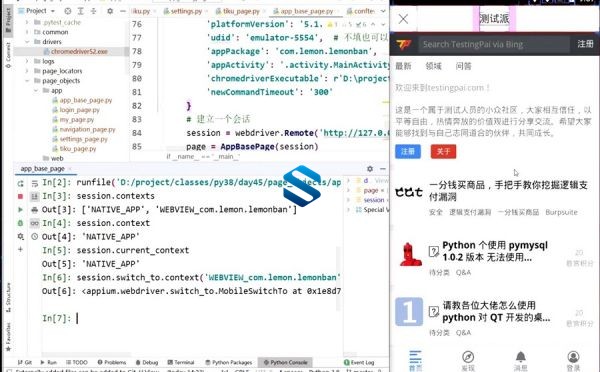The image size is (600, 372).
Task: Click the Search TestingPai via Bing field
Action: point(493,44)
